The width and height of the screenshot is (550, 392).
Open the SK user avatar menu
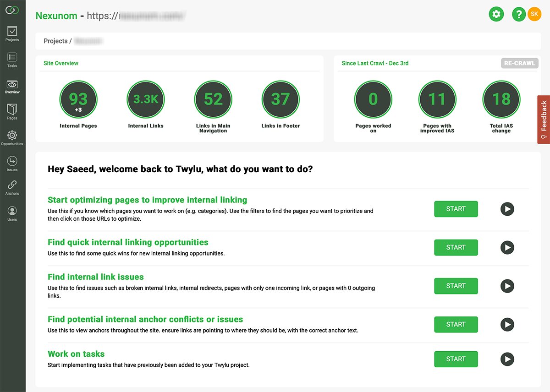pos(534,14)
